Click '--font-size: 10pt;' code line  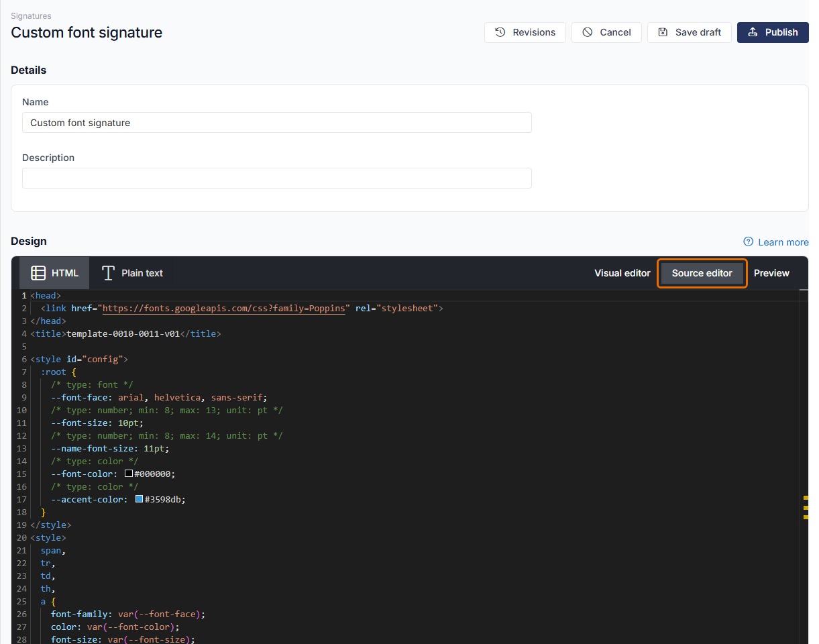97,423
